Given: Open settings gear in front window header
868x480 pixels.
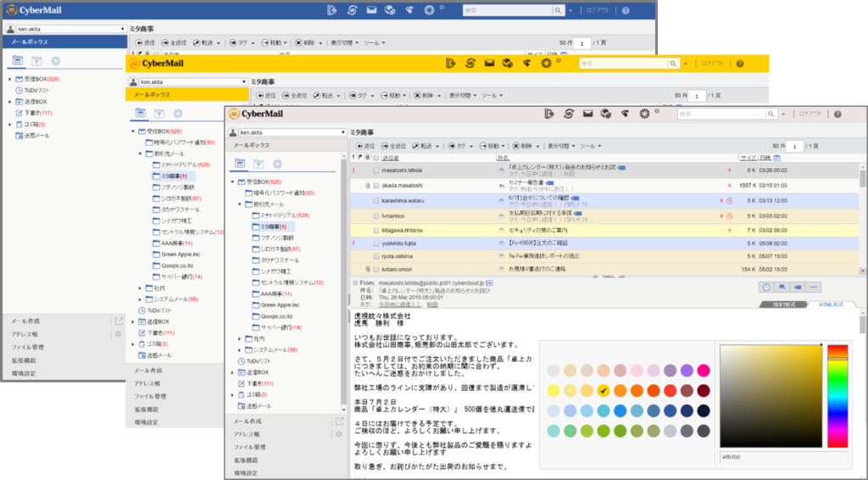Looking at the screenshot, I should (x=644, y=114).
